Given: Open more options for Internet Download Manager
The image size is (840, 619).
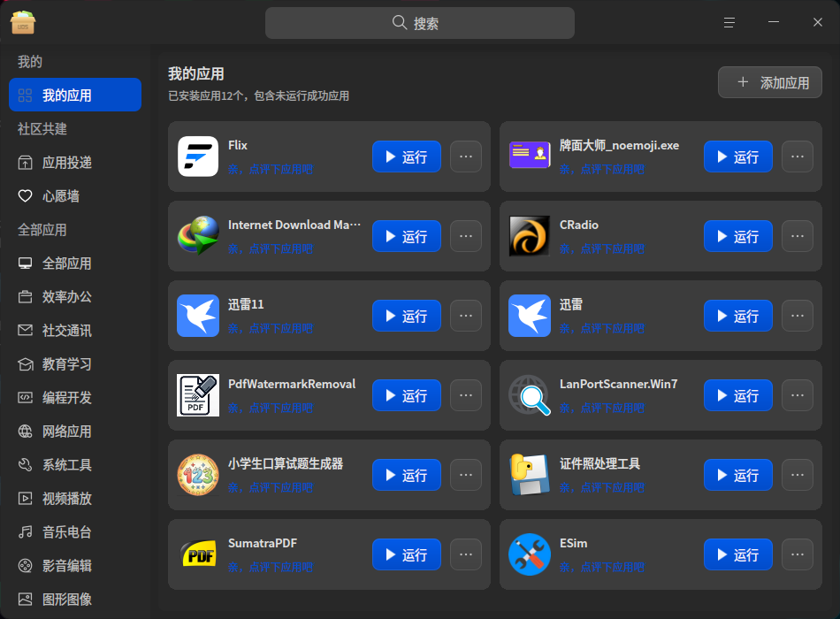Looking at the screenshot, I should tap(465, 236).
